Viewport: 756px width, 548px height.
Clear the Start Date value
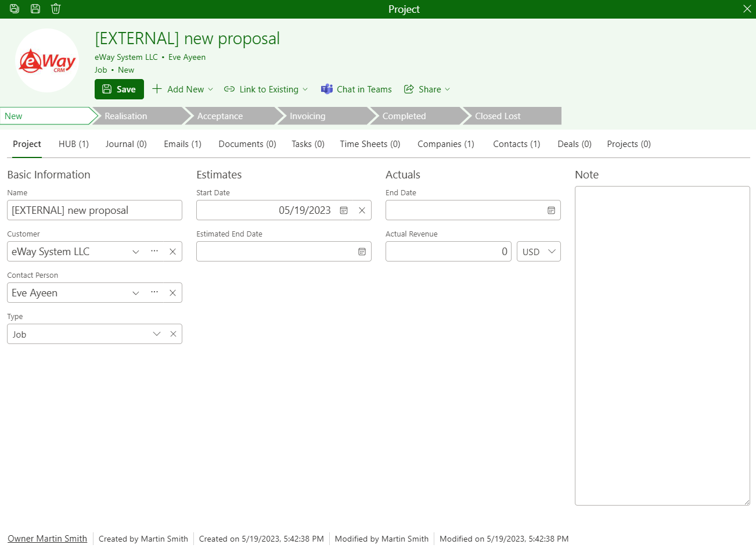362,210
